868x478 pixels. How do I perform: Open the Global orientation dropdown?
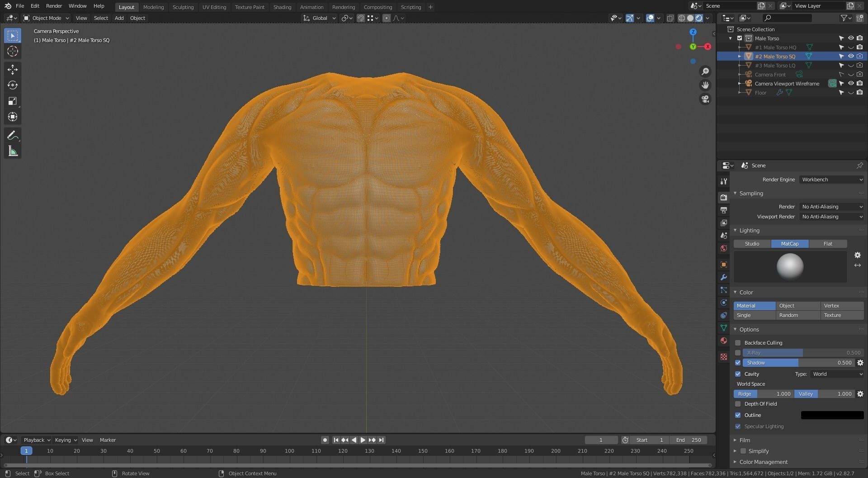pyautogui.click(x=320, y=18)
